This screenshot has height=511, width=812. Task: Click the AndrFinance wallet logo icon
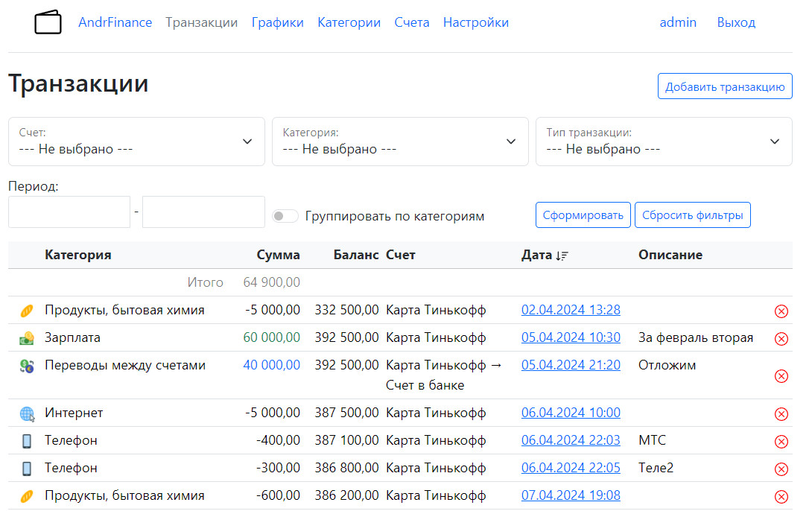coord(48,22)
